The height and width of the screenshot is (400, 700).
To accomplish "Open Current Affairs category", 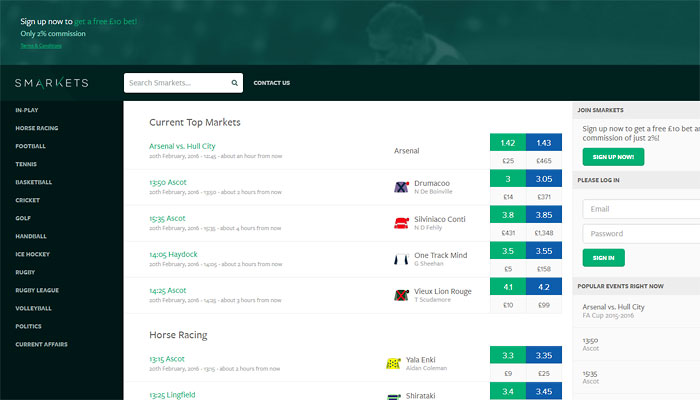I will tap(42, 344).
